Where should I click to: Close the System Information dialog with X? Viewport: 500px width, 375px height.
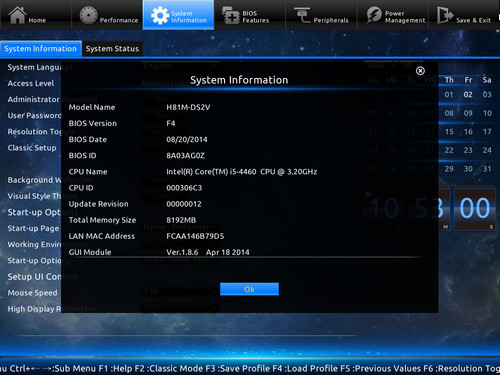pyautogui.click(x=420, y=71)
